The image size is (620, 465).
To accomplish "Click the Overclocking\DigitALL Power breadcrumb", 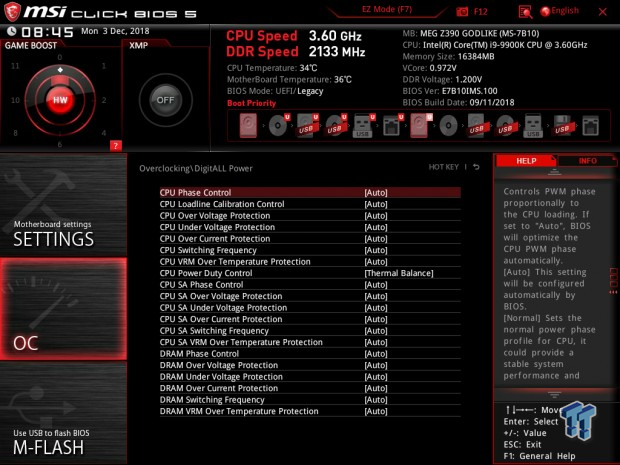I will 196,168.
